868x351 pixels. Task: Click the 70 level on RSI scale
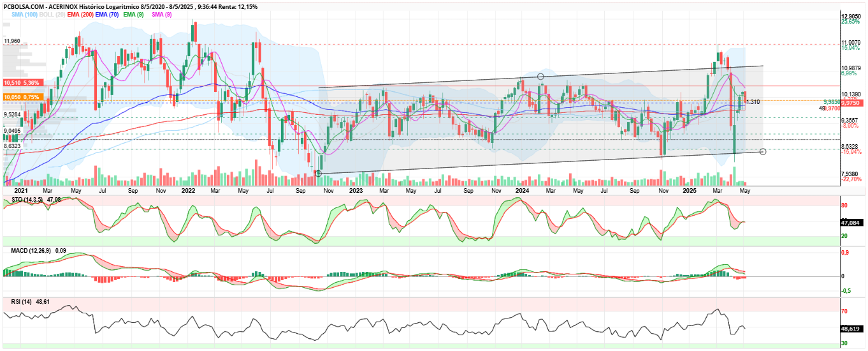pos(844,311)
